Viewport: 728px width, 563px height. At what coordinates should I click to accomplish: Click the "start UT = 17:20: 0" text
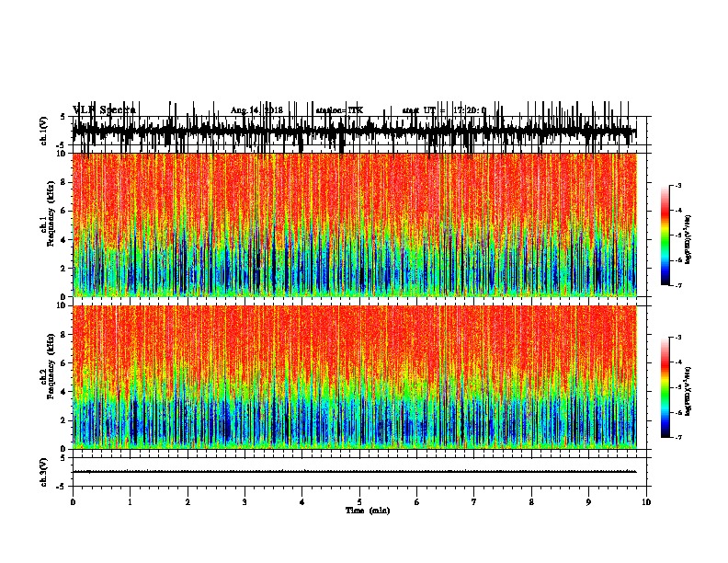(x=444, y=110)
